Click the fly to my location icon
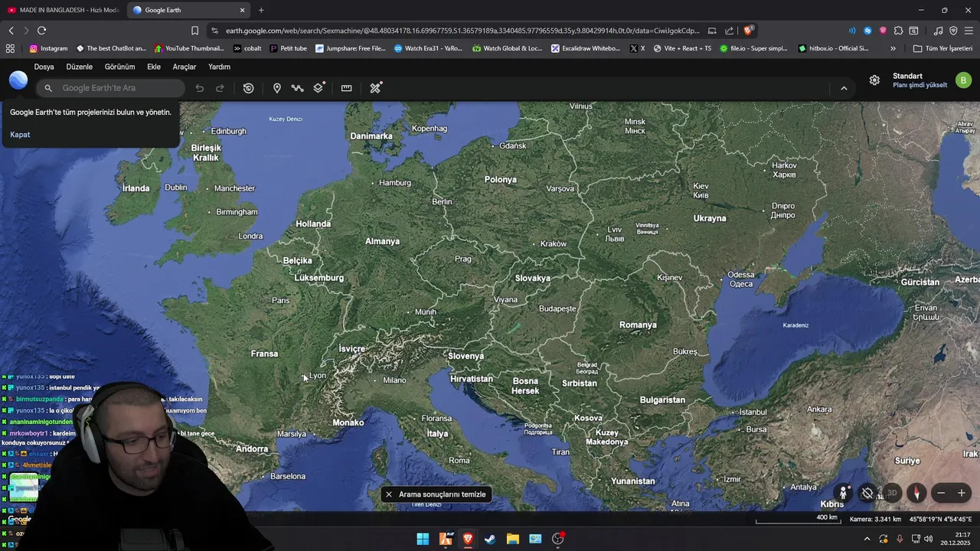Viewport: 980px width, 551px height. 867,493
